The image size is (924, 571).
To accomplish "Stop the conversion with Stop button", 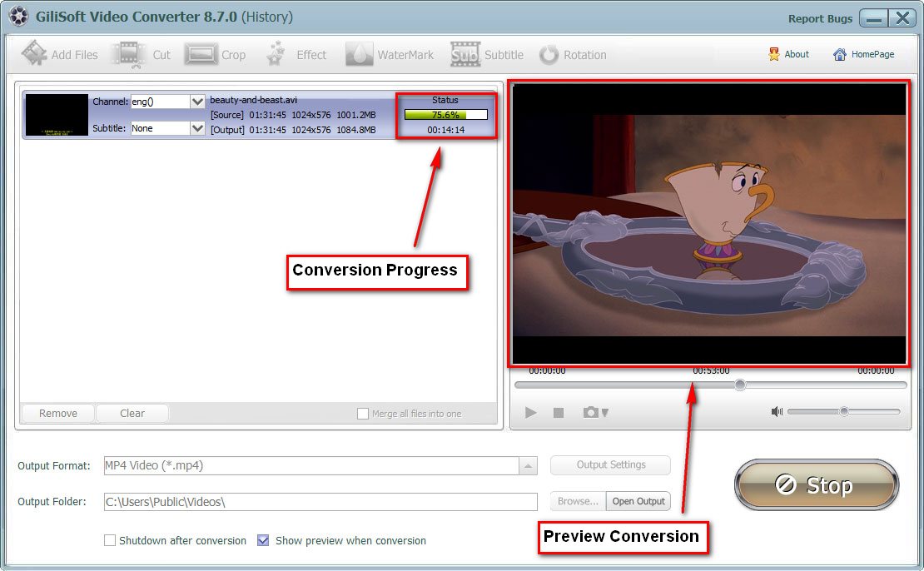I will (x=816, y=484).
